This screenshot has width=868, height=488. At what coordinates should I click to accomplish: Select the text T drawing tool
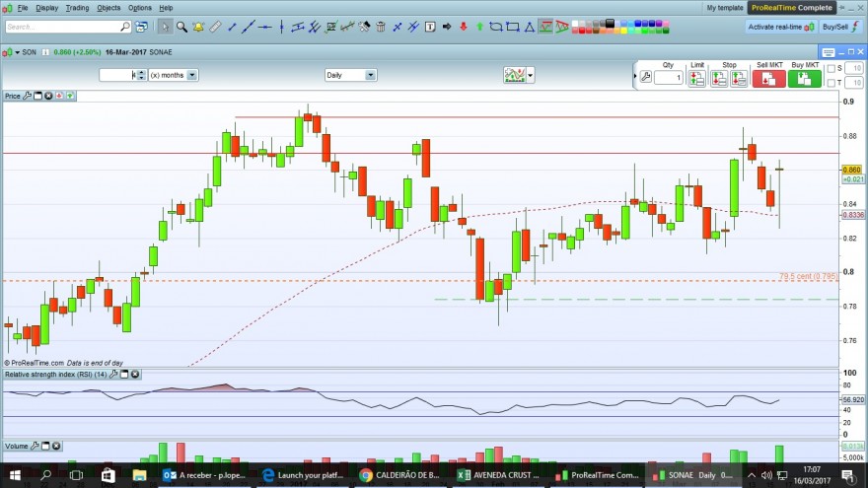[x=430, y=27]
